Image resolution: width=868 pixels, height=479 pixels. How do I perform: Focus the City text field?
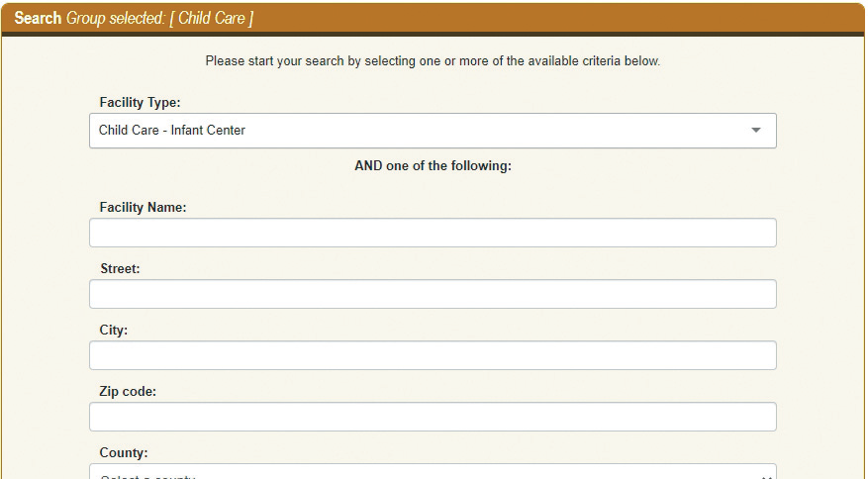433,355
